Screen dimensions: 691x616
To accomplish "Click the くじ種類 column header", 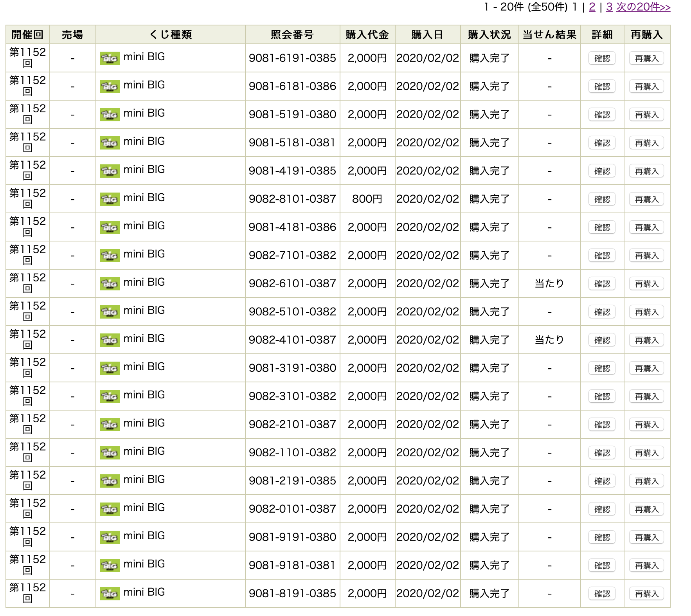I will coord(170,34).
